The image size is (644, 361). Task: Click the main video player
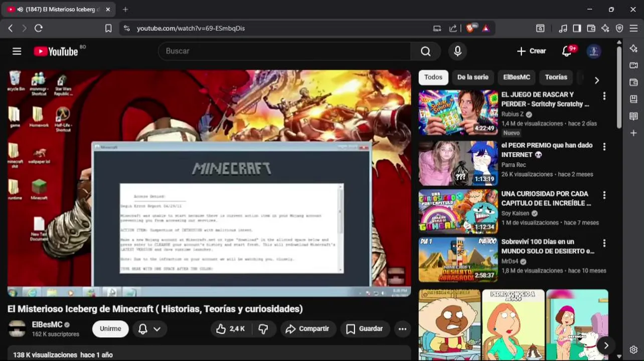click(x=209, y=184)
